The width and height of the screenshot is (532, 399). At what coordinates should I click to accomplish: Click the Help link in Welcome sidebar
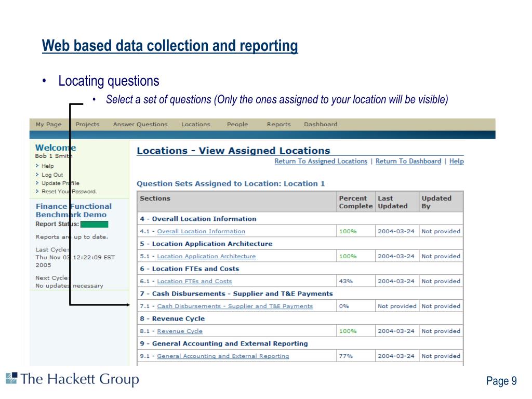point(47,166)
